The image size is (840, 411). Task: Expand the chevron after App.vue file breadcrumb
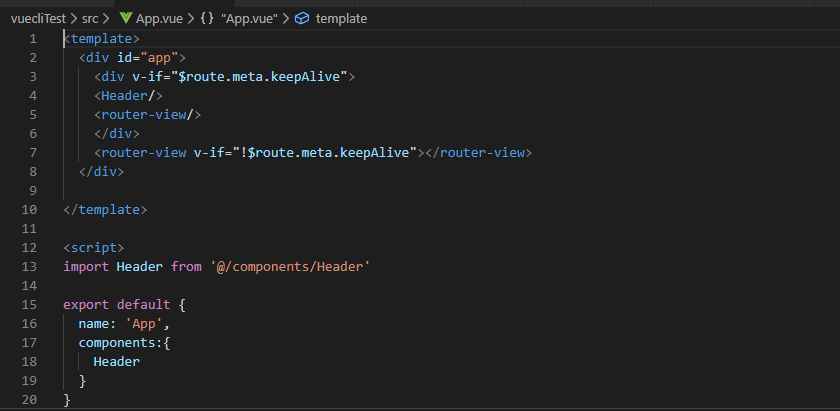pyautogui.click(x=191, y=19)
